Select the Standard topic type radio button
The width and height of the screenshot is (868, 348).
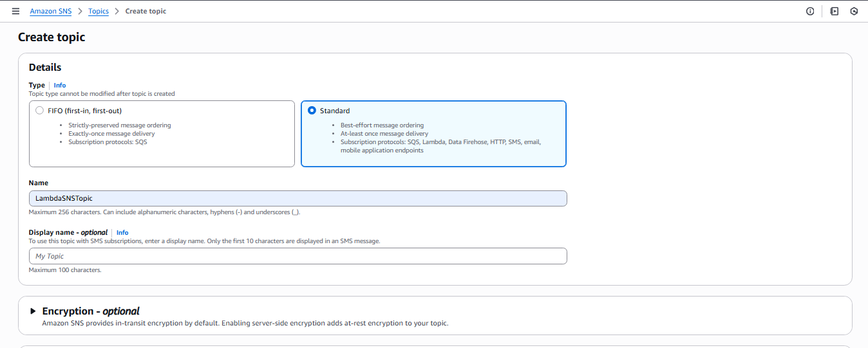[x=312, y=111]
